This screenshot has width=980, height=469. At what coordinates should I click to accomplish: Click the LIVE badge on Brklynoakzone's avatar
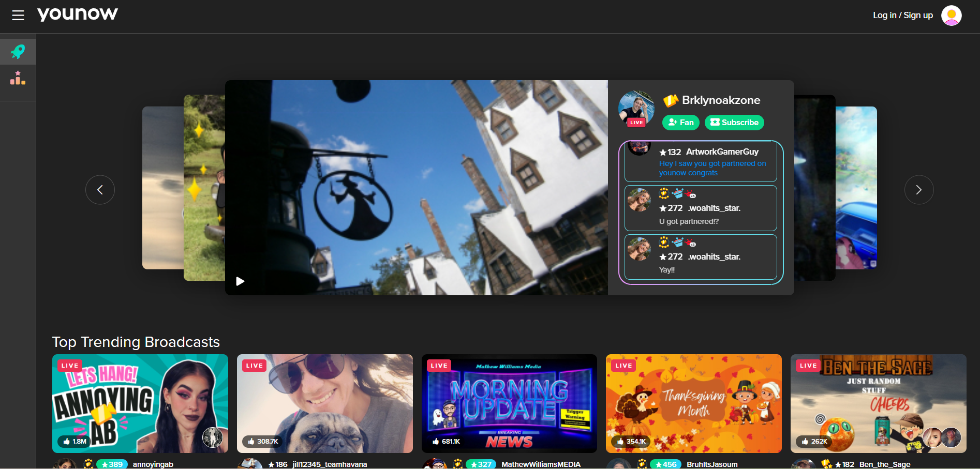[x=636, y=123]
